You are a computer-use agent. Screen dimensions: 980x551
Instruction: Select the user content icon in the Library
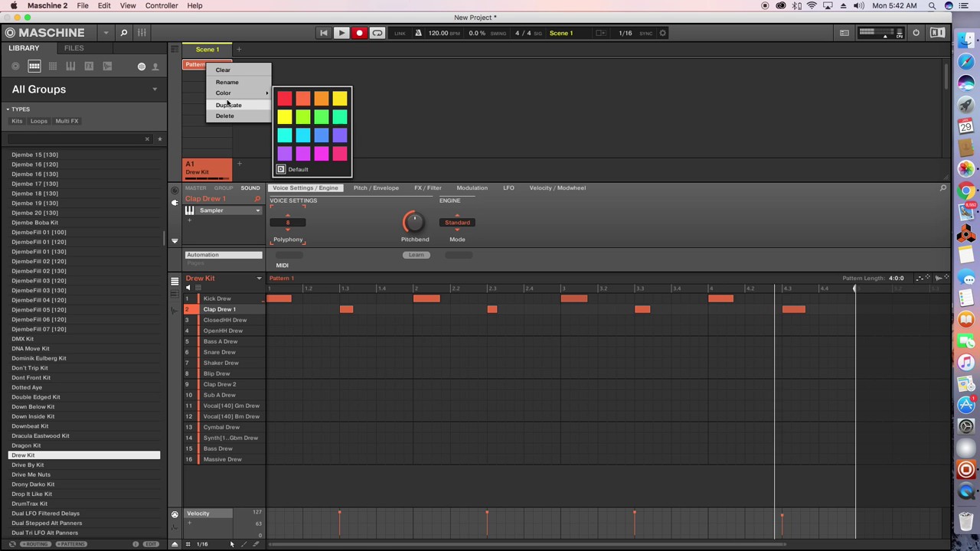point(155,66)
